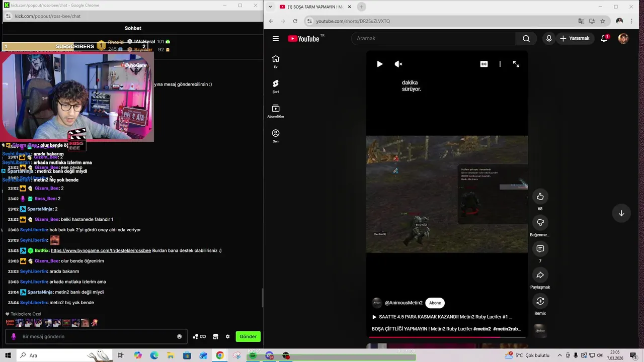The width and height of the screenshot is (644, 362).
Task: Type in the YouTube Aramak search field
Action: [433, 39]
